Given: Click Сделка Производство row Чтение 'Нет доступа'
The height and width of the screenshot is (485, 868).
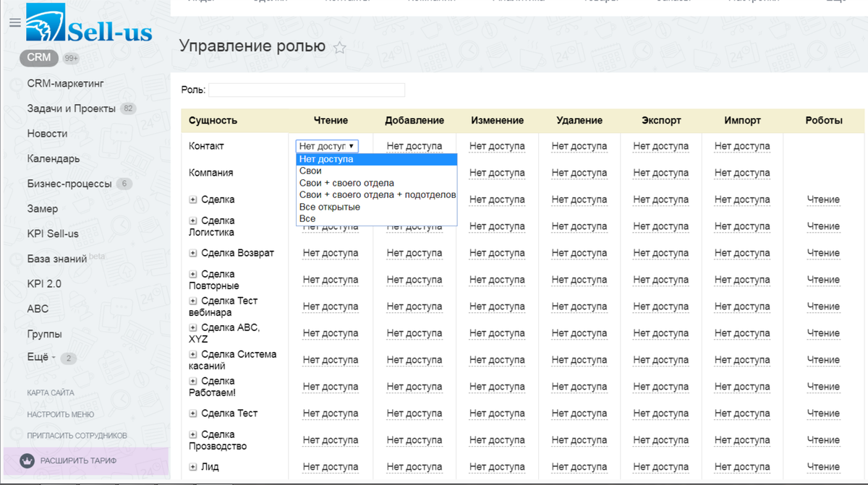Looking at the screenshot, I should tap(331, 440).
